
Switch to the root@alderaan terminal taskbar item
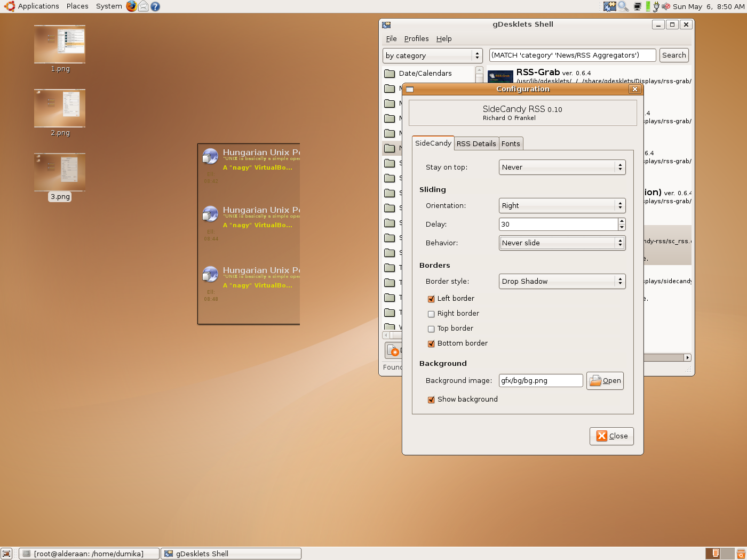point(89,554)
